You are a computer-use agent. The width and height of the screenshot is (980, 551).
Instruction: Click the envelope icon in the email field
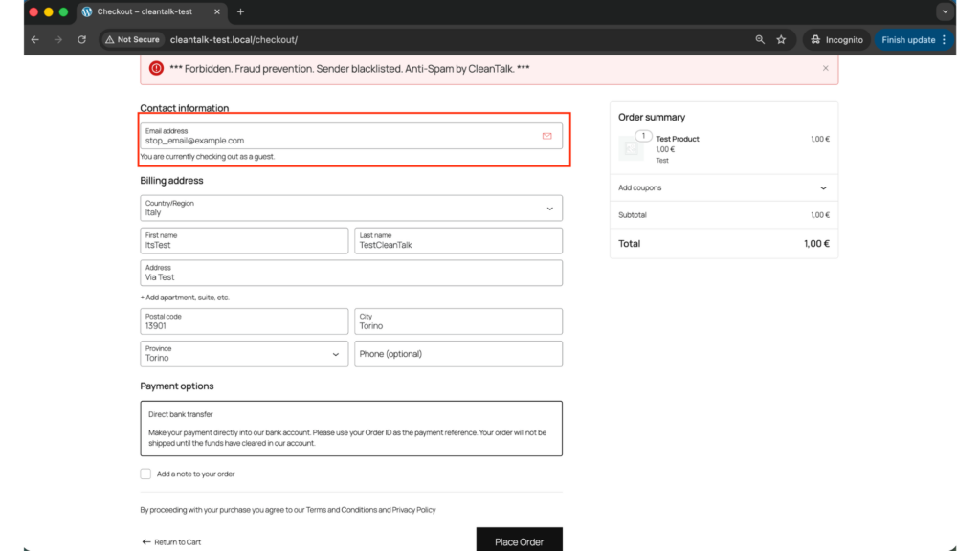tap(546, 136)
